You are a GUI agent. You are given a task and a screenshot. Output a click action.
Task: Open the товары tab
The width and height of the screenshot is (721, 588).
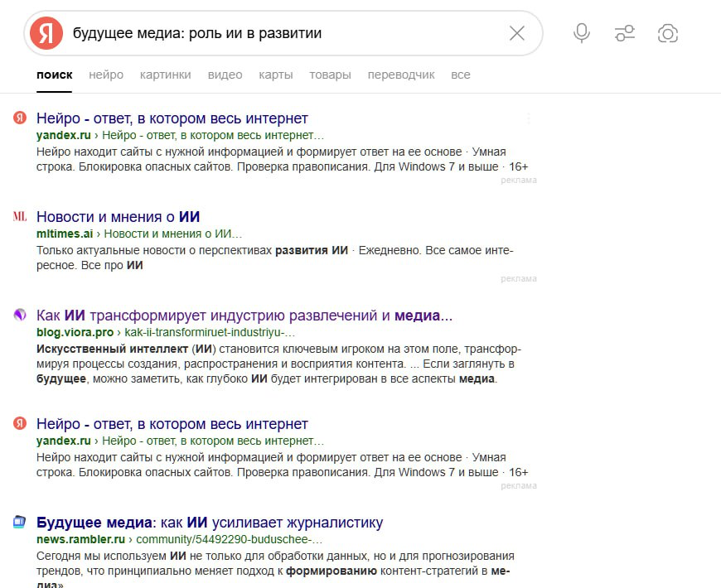point(330,75)
